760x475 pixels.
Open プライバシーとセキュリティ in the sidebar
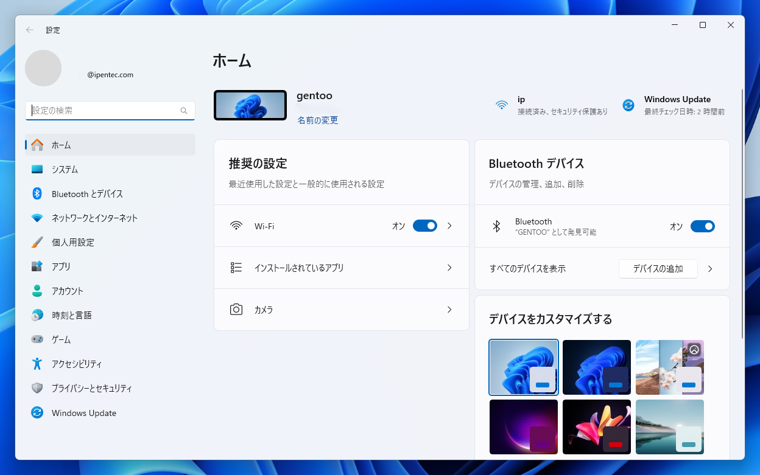pos(110,388)
